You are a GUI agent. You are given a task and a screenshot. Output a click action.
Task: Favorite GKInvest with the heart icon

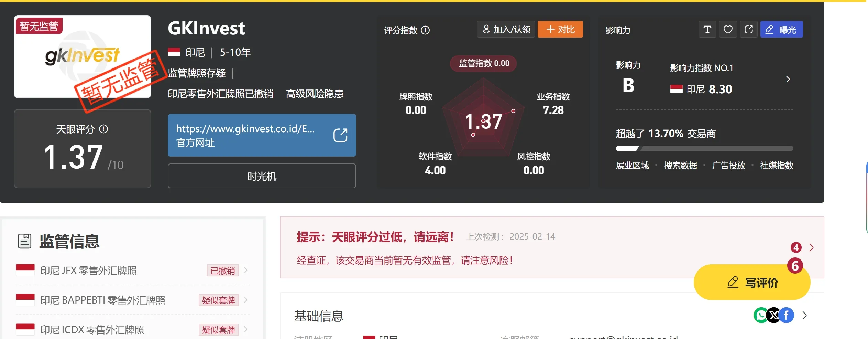728,30
